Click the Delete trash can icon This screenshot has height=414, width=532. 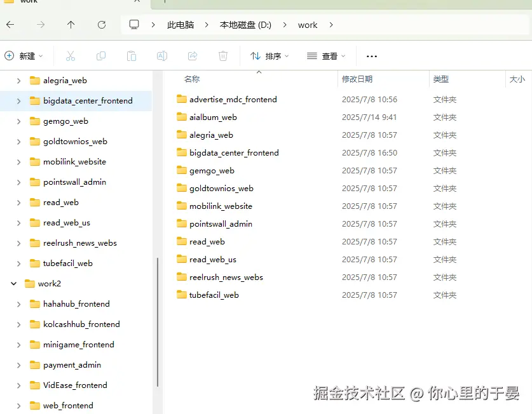223,56
